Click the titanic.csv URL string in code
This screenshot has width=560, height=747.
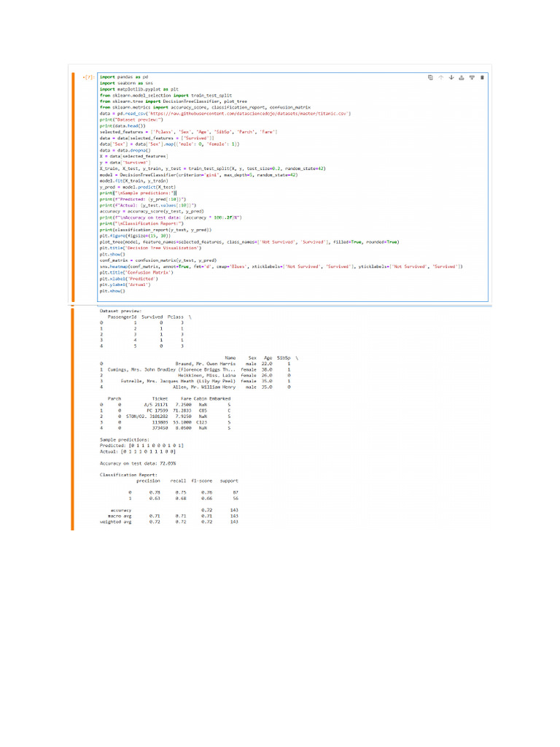[250, 114]
